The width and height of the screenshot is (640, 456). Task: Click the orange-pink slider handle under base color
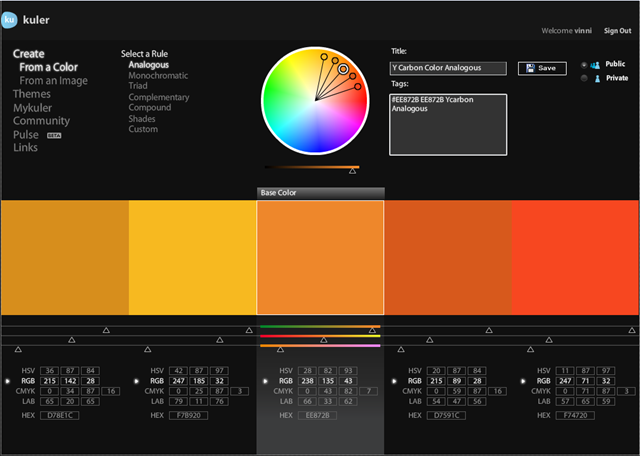tap(280, 349)
